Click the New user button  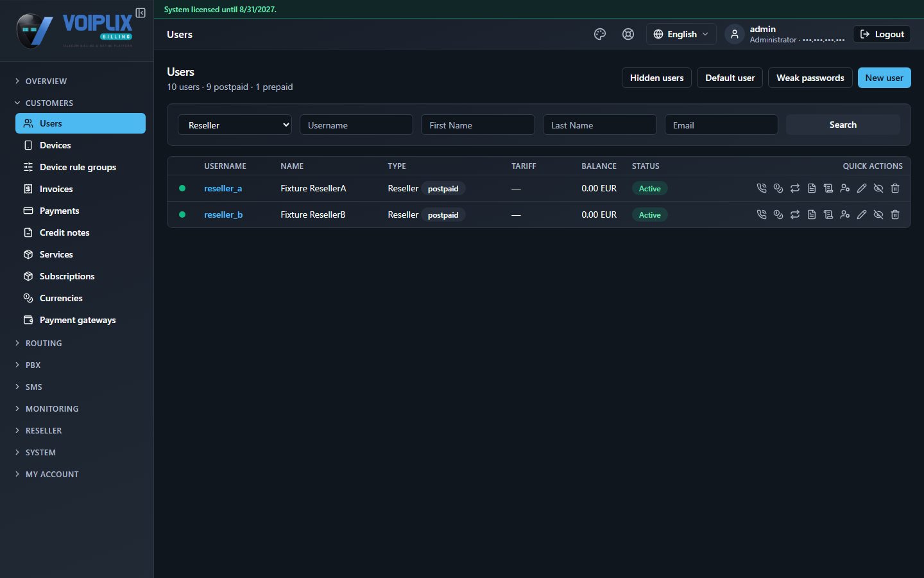click(x=884, y=78)
